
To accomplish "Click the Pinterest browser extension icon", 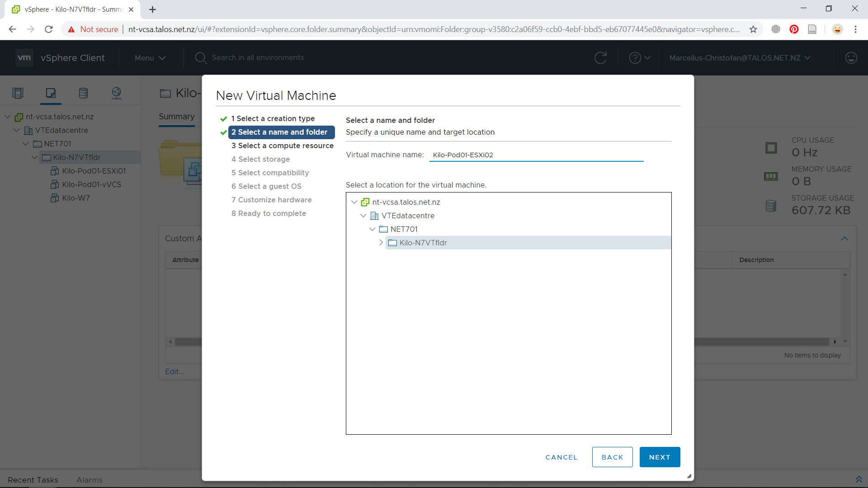I will click(794, 29).
